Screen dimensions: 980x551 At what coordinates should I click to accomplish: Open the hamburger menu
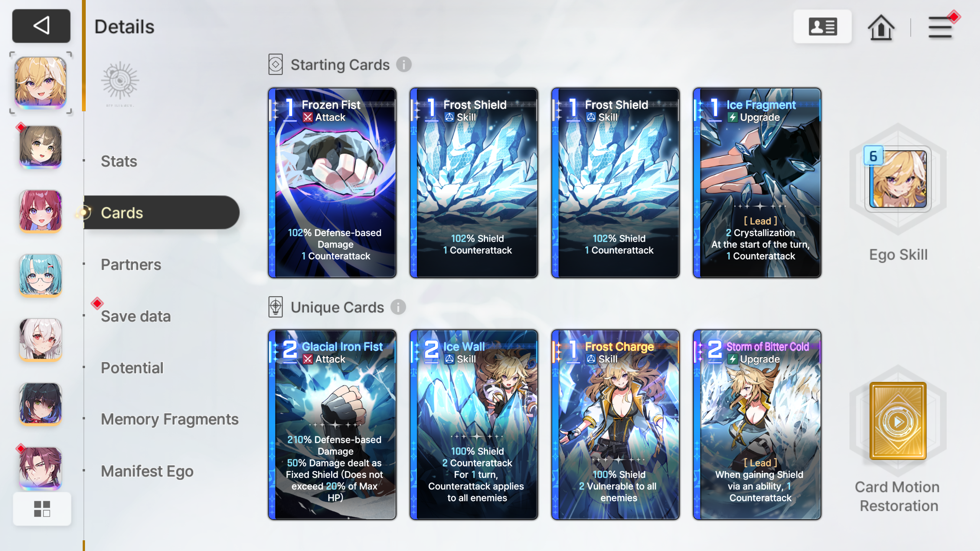click(940, 27)
